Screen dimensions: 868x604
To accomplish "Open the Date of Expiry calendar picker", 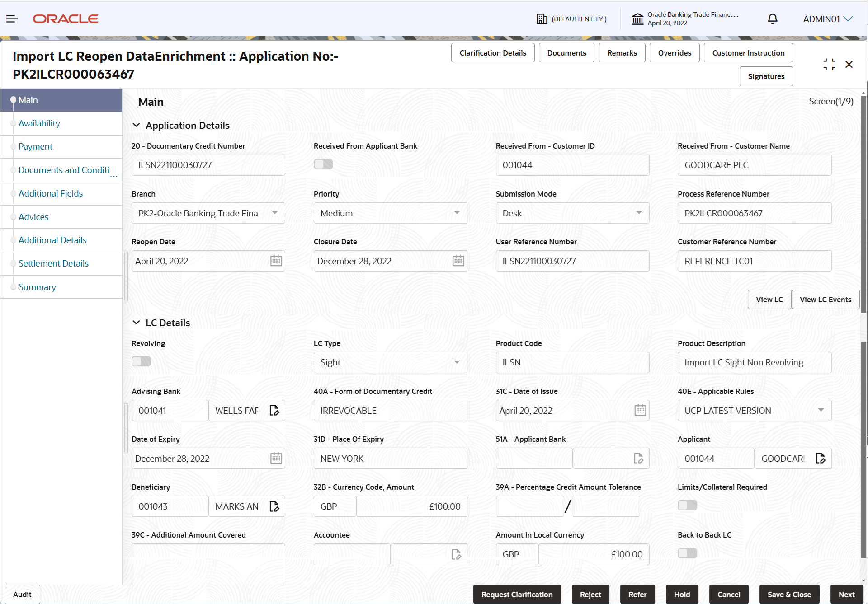I will [x=276, y=458].
